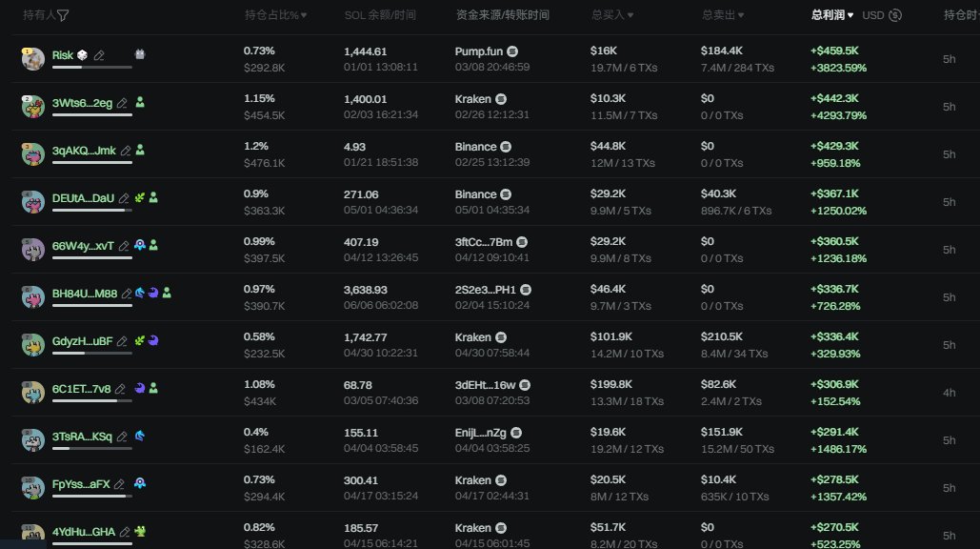The image size is (980, 549).
Task: Click the holding progress bar under GdyzH...uBF
Action: pyautogui.click(x=91, y=354)
